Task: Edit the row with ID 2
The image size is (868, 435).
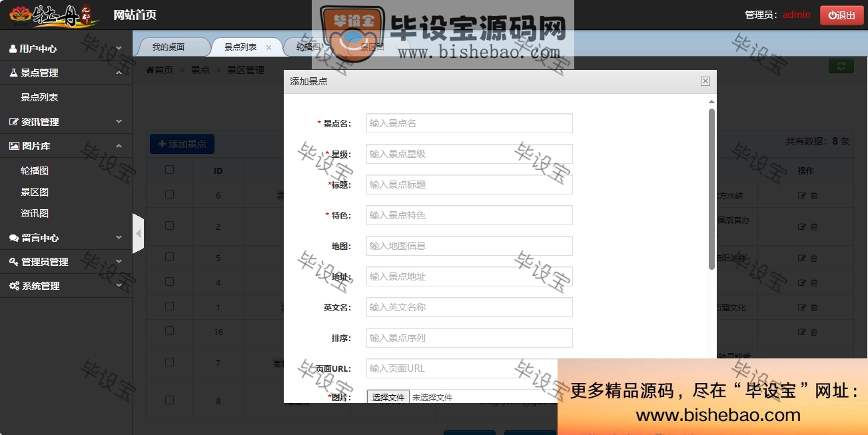Action: tap(802, 226)
